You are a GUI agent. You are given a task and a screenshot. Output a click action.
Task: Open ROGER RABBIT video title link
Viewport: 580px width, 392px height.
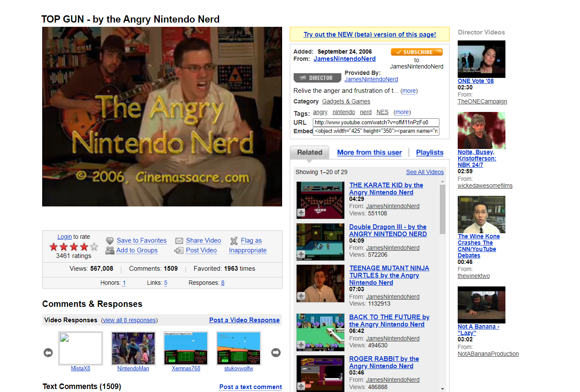point(384,362)
